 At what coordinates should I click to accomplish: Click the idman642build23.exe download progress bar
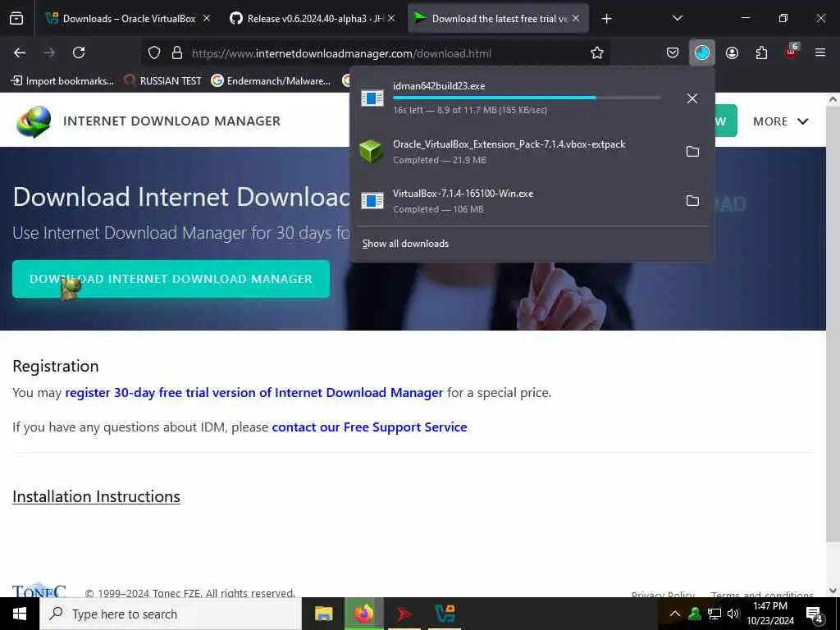point(527,98)
